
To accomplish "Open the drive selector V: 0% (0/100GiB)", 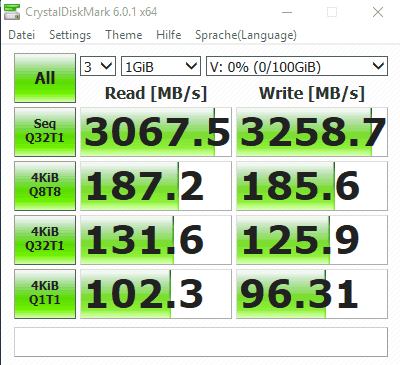I will [x=297, y=66].
